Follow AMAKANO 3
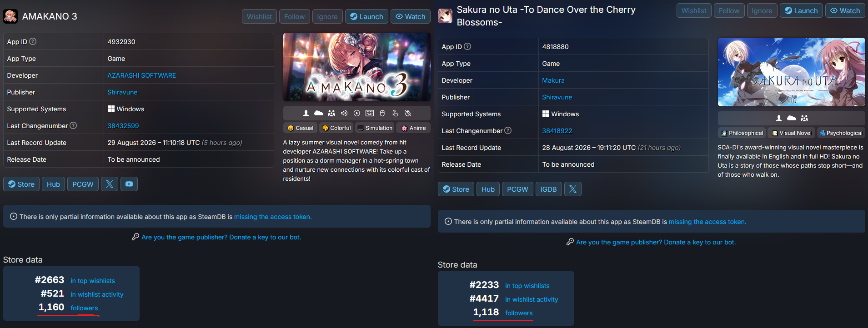This screenshot has height=328, width=868. pyautogui.click(x=295, y=16)
